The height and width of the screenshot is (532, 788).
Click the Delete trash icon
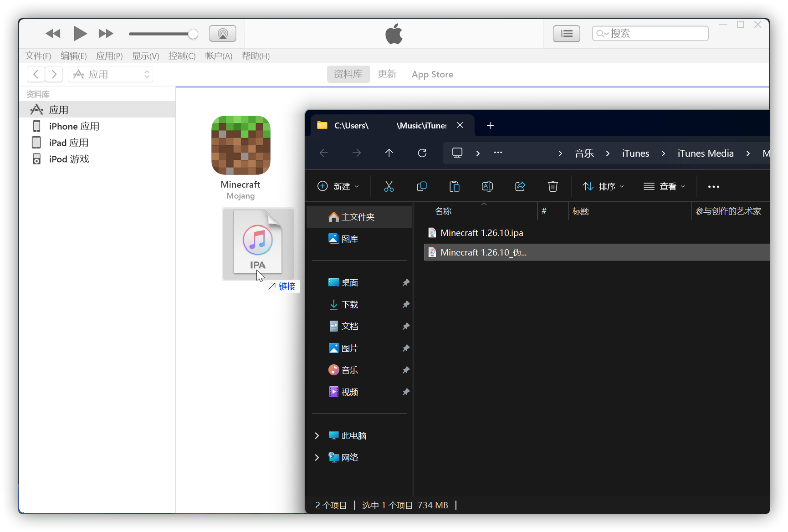coord(553,186)
